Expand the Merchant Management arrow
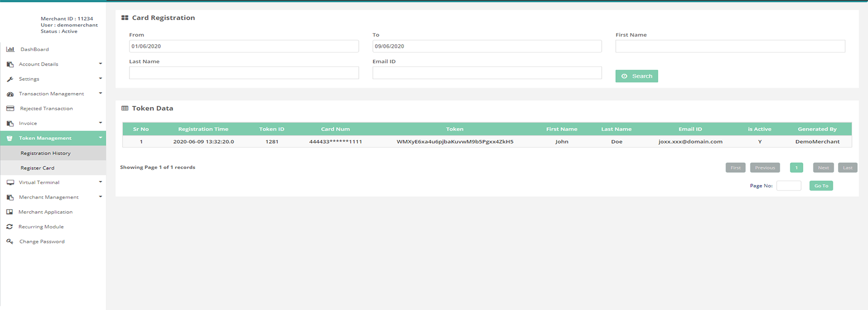The width and height of the screenshot is (868, 310). click(x=100, y=197)
